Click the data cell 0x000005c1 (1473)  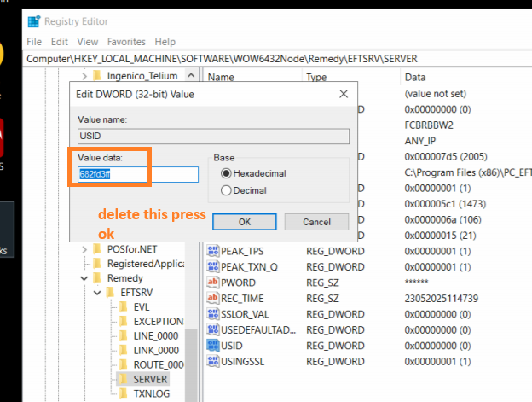[445, 204]
